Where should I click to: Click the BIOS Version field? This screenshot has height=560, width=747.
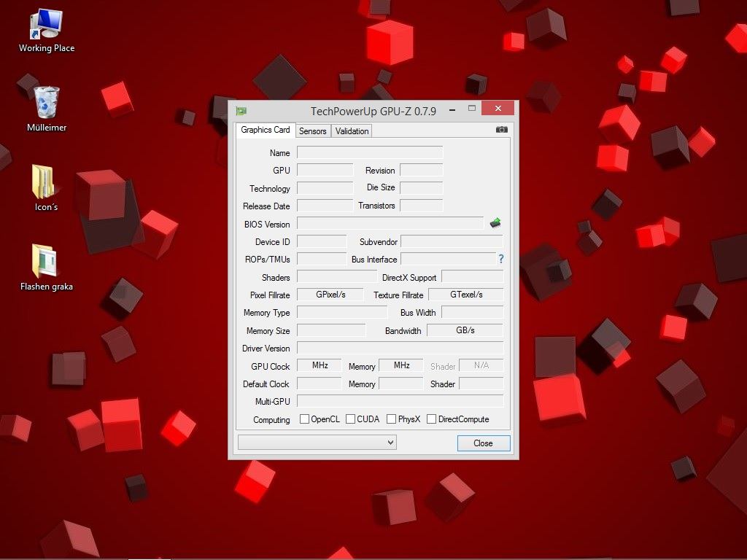click(x=390, y=223)
